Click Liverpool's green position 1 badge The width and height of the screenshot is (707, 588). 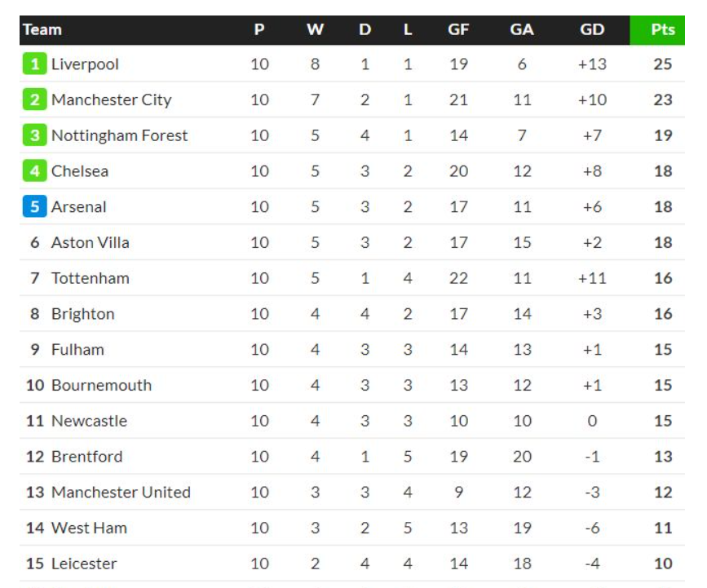pyautogui.click(x=35, y=64)
